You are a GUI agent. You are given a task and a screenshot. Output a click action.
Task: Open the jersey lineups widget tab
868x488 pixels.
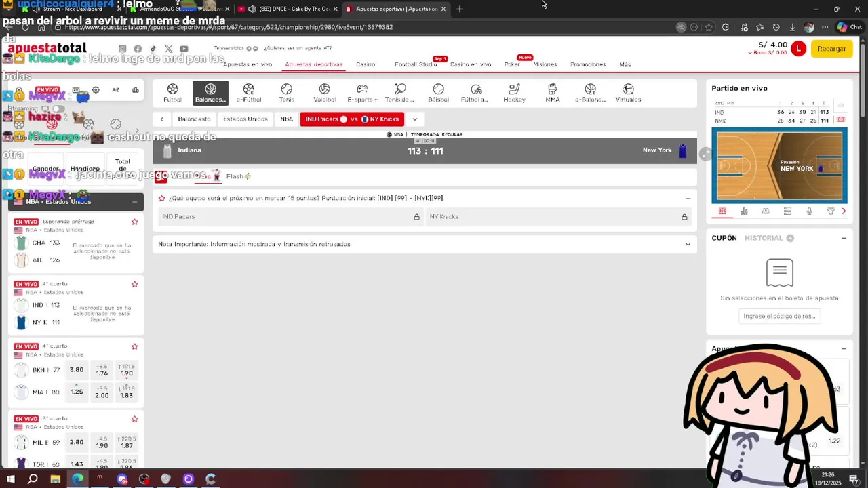831,211
